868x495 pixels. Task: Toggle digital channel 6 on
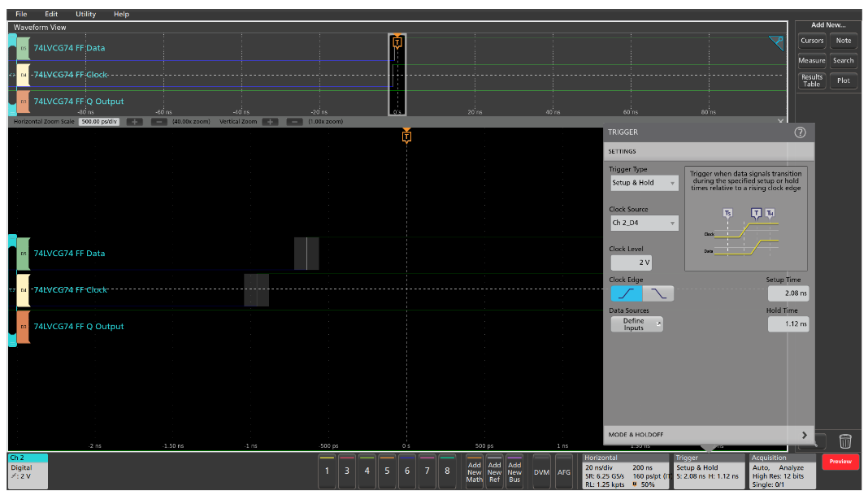pyautogui.click(x=407, y=470)
